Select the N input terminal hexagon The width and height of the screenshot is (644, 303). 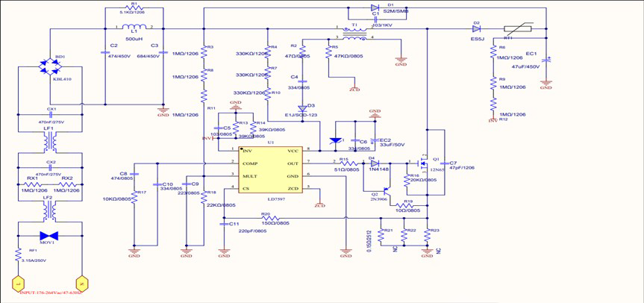click(x=83, y=284)
